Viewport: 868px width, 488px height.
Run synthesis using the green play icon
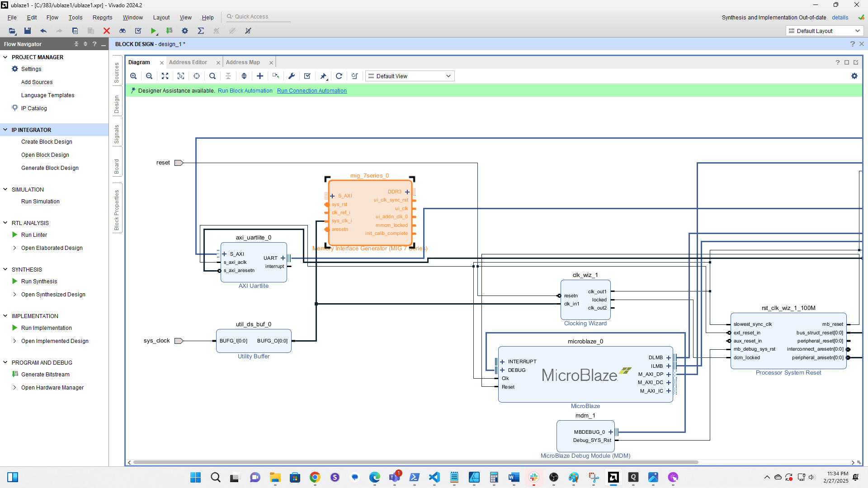154,31
